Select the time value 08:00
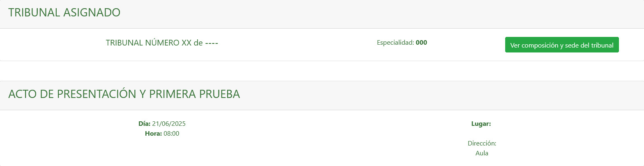The width and height of the screenshot is (644, 166). [x=171, y=134]
